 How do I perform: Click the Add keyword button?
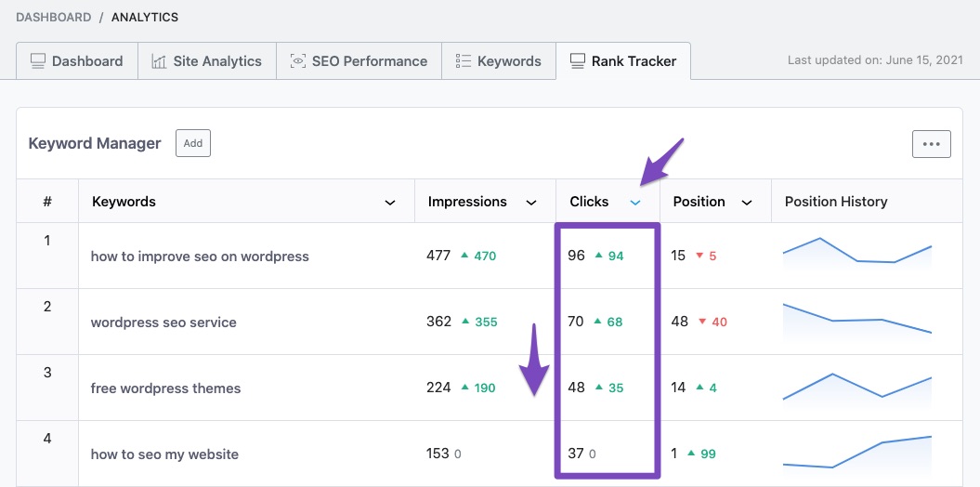tap(192, 143)
